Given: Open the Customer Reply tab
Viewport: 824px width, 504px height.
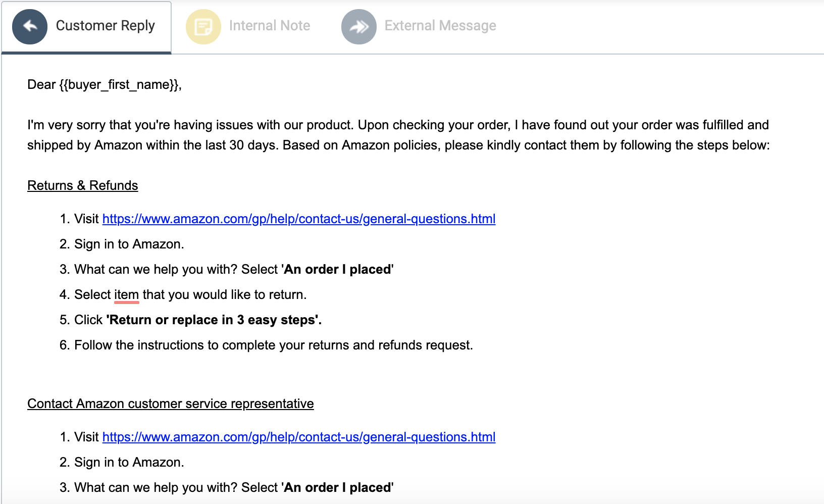Looking at the screenshot, I should point(106,25).
